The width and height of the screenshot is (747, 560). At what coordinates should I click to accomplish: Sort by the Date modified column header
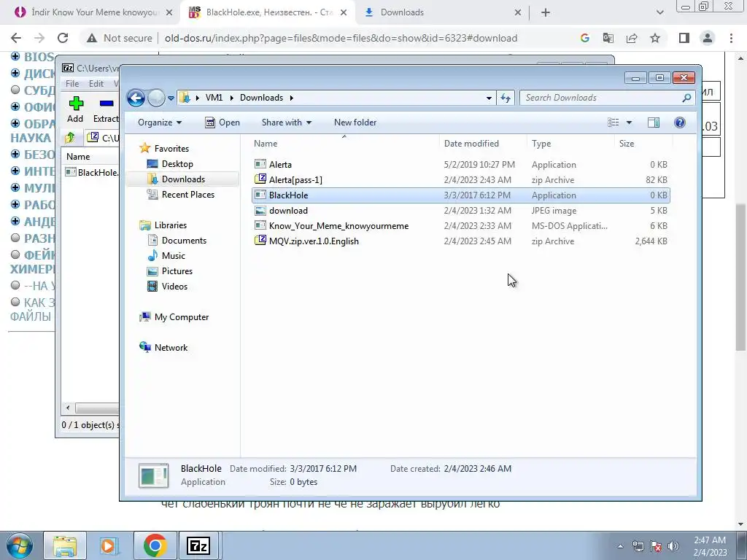tap(483, 144)
